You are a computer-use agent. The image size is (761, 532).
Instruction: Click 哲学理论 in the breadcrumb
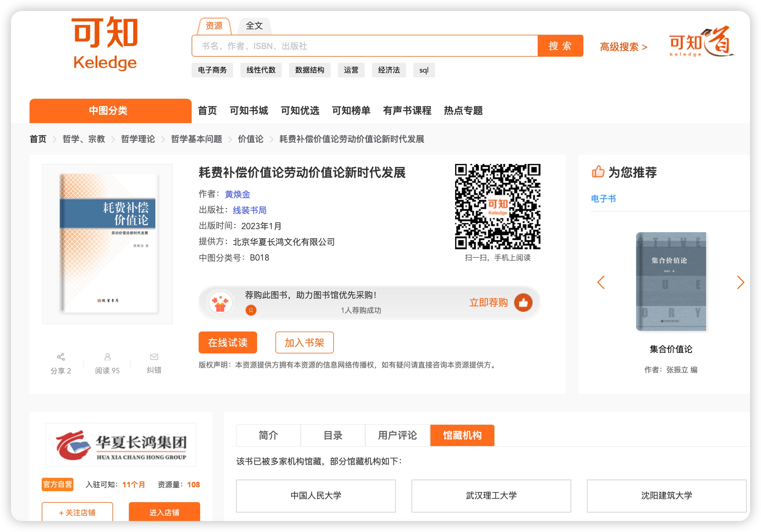coord(138,139)
